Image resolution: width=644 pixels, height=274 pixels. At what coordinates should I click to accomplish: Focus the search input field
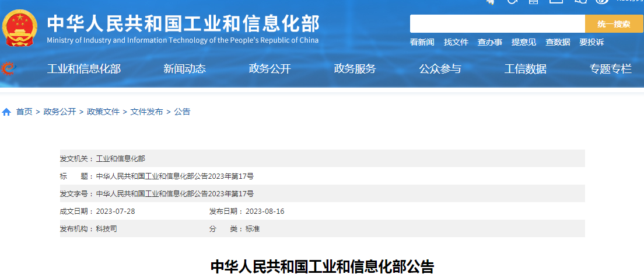(x=497, y=24)
